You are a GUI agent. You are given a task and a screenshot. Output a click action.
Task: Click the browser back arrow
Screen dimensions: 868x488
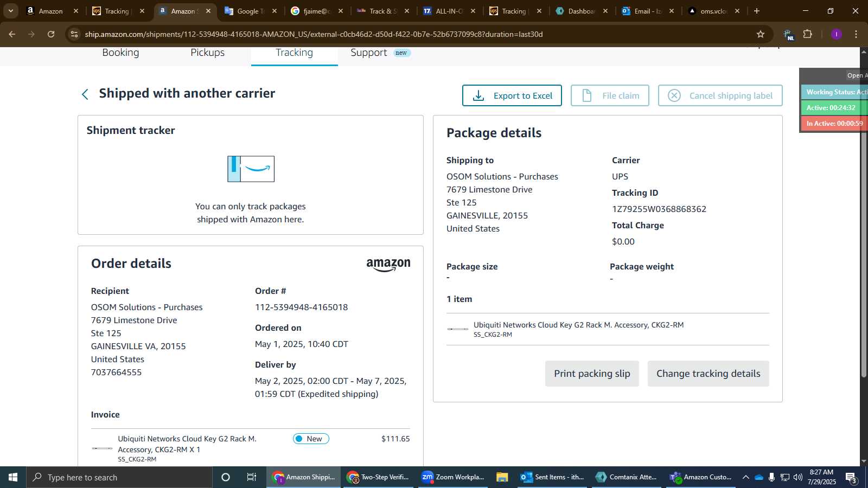(12, 34)
